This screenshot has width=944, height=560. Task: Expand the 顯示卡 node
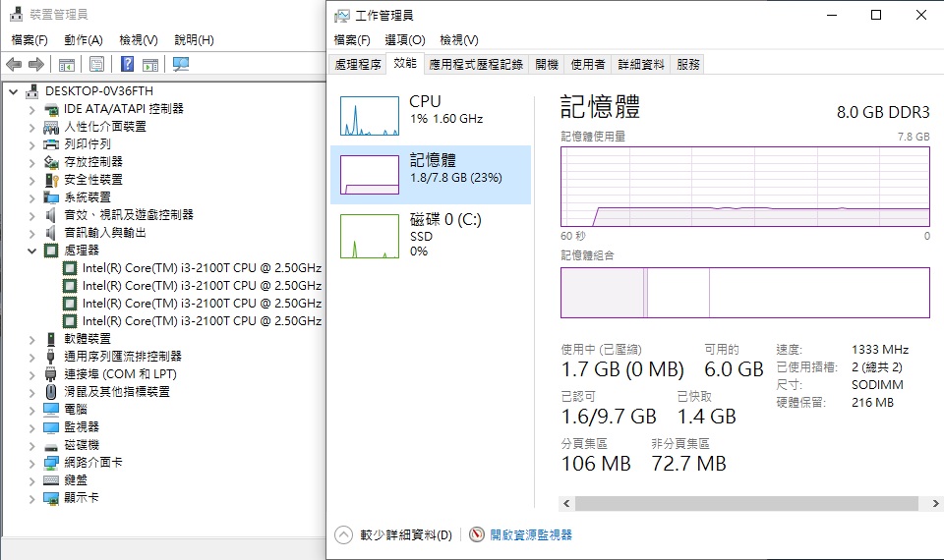pos(31,499)
